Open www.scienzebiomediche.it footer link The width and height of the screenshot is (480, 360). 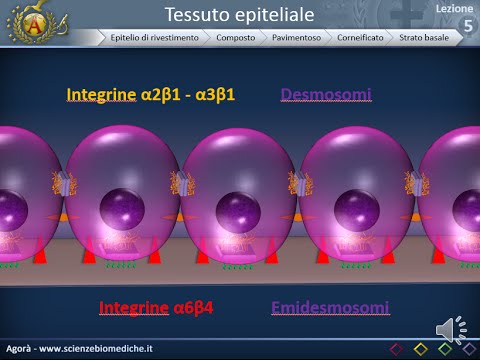coord(96,349)
